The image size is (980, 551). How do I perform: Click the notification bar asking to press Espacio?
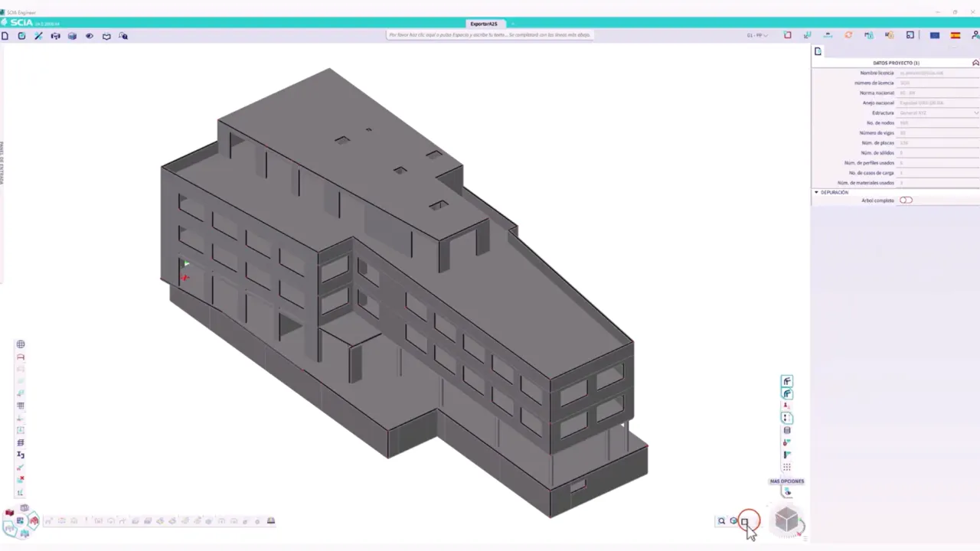[490, 34]
